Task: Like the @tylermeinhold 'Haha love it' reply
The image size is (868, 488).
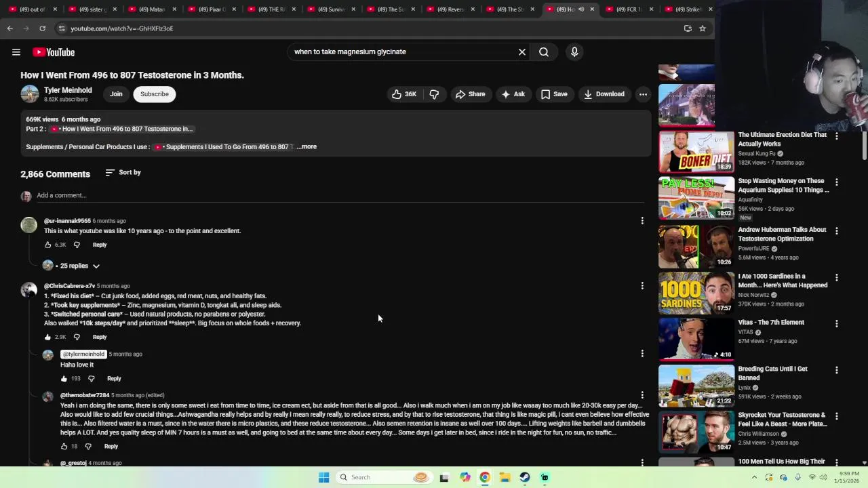Action: (64, 379)
